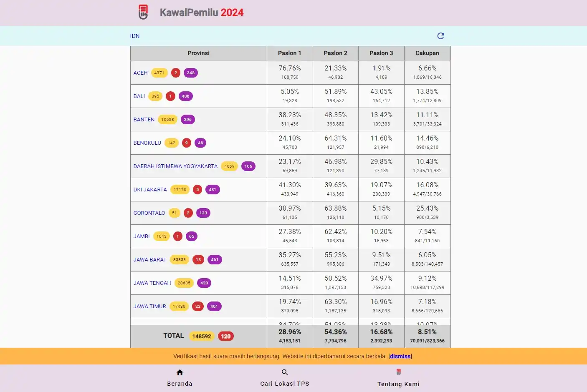Open the Tentang Kami icon
The image size is (587, 392).
399,372
